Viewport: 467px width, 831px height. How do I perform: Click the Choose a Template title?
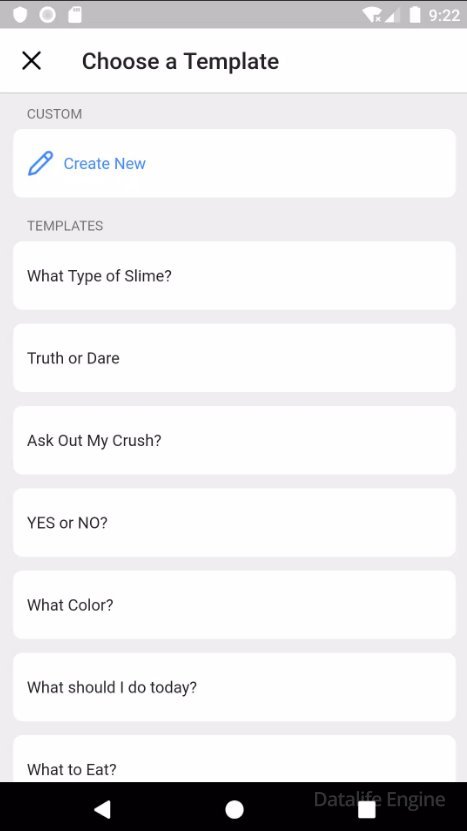click(x=180, y=61)
